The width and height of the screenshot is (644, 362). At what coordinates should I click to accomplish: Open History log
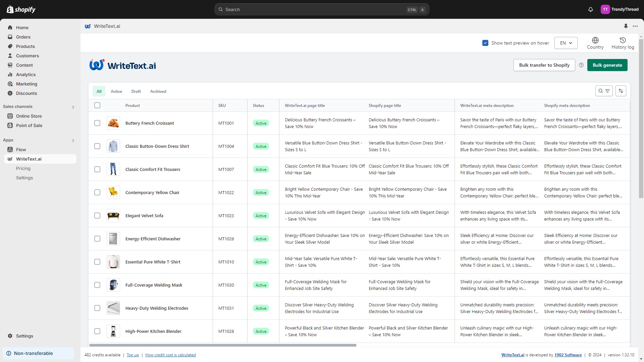tap(623, 43)
